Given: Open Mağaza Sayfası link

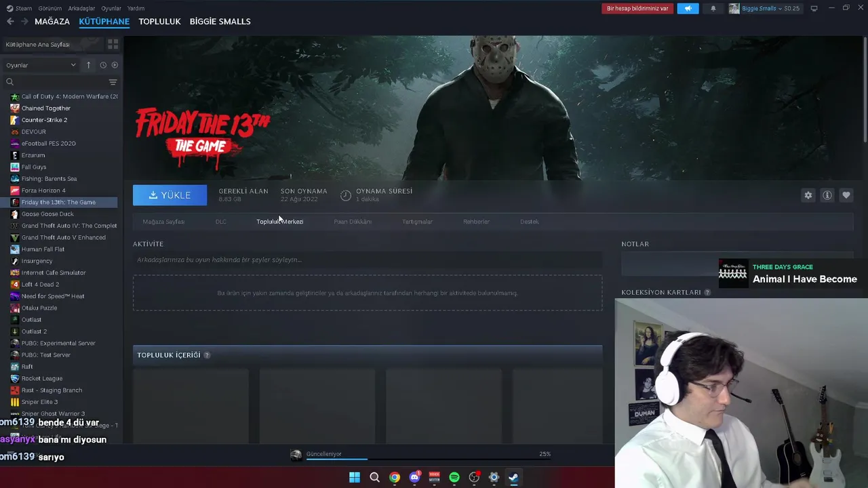Looking at the screenshot, I should point(163,222).
